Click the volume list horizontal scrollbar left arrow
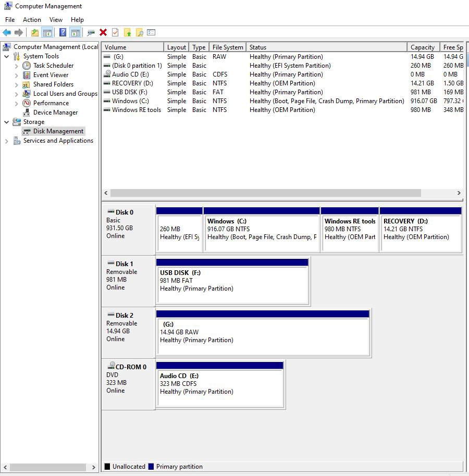Image resolution: width=469 pixels, height=476 pixels. click(106, 193)
